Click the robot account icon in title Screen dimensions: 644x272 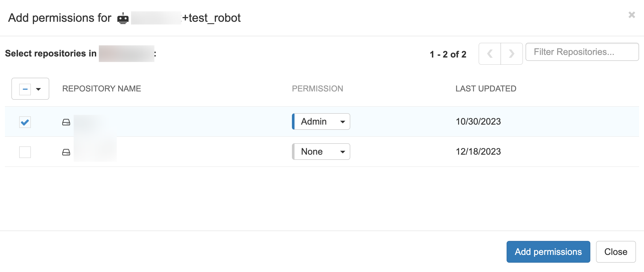pyautogui.click(x=123, y=18)
